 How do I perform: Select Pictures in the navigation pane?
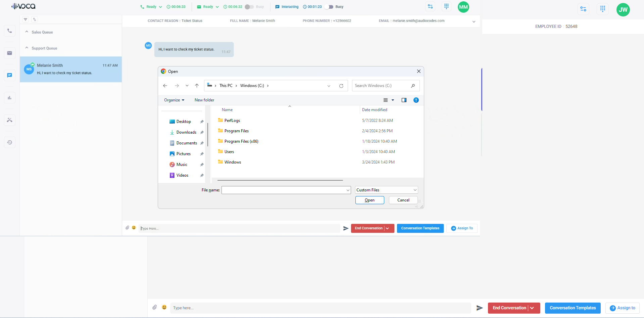coord(184,154)
